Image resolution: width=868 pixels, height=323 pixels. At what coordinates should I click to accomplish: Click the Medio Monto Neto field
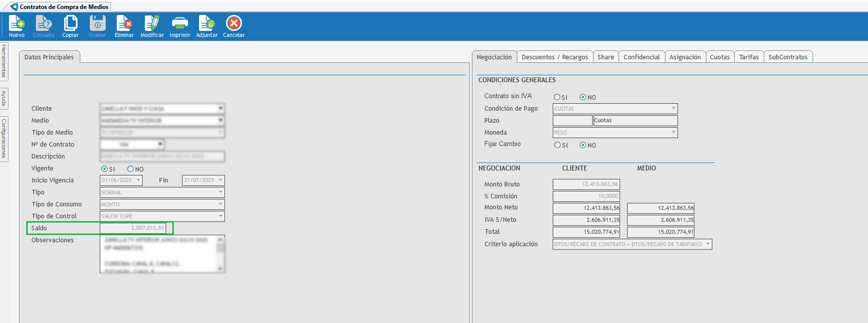coord(660,208)
